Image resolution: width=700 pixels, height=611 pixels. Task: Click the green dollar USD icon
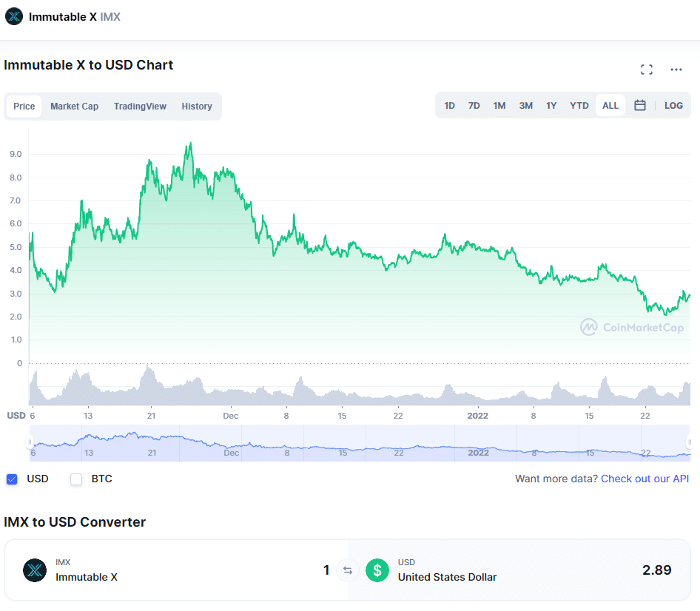coord(377,570)
